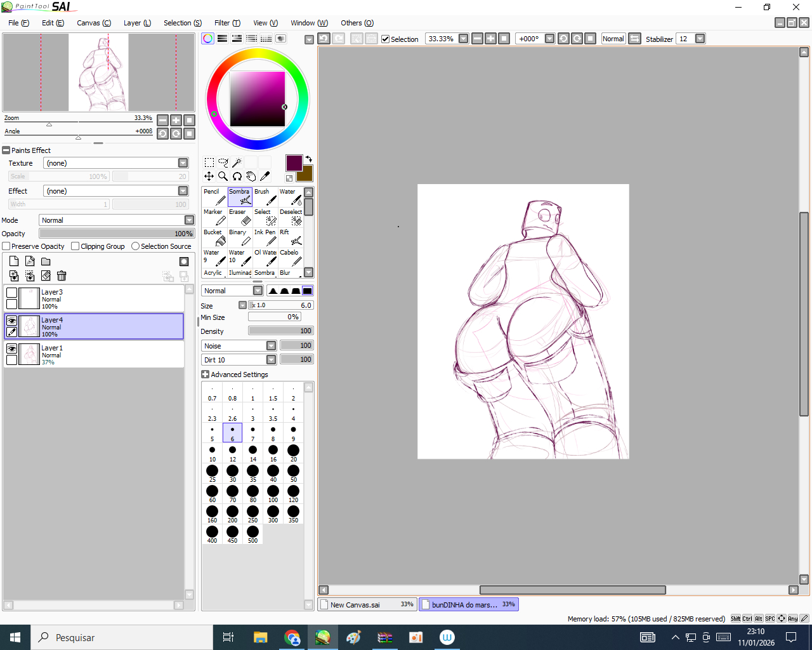Click the Undo button in toolbar
Image resolution: width=812 pixels, height=650 pixels.
click(324, 39)
